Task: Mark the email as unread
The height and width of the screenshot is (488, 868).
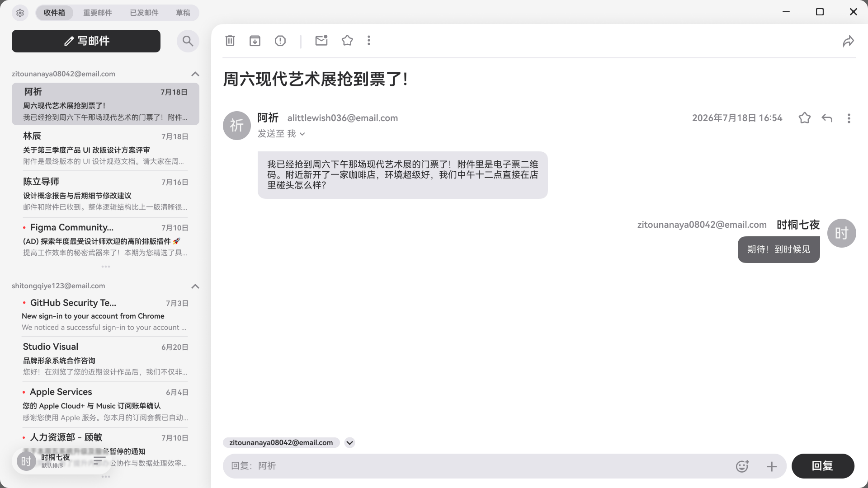Action: point(321,41)
